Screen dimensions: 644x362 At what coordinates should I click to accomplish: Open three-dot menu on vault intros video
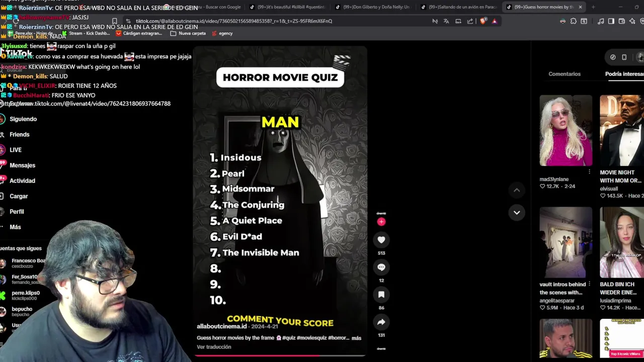589,284
